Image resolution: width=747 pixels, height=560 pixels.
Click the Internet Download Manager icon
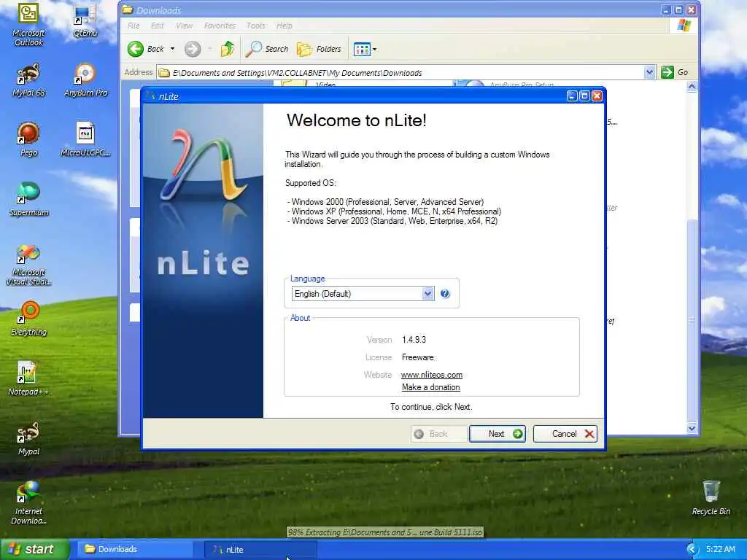coord(28,504)
